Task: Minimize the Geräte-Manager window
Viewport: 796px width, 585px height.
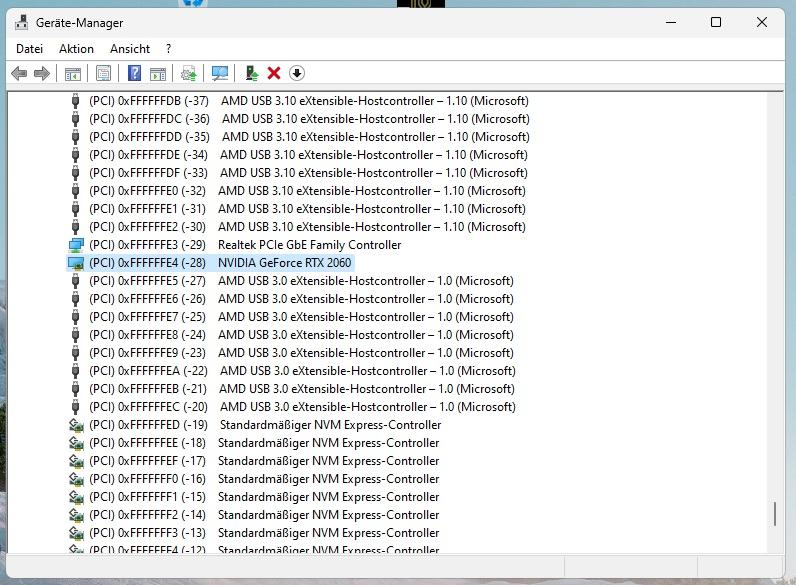Action: click(671, 22)
